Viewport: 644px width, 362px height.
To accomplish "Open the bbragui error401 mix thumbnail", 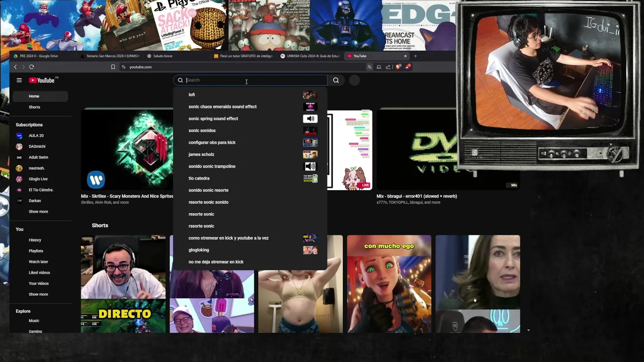I will 448,150.
